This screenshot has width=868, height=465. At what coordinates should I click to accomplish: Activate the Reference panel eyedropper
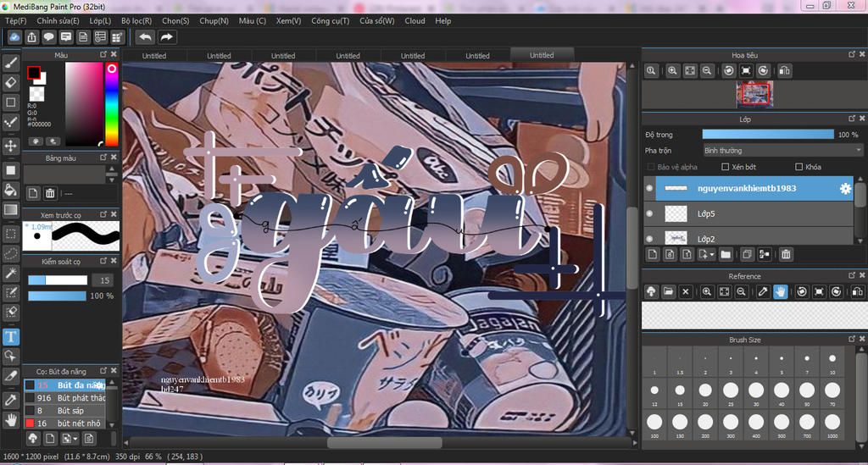[762, 291]
